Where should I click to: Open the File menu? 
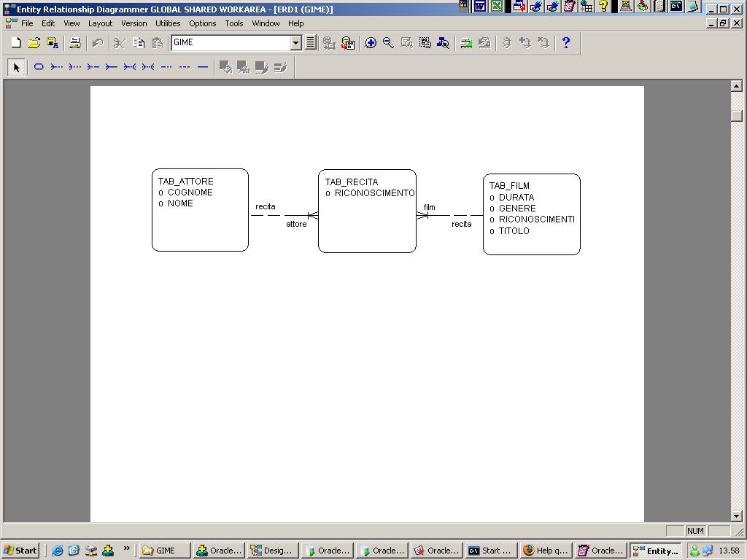click(27, 23)
